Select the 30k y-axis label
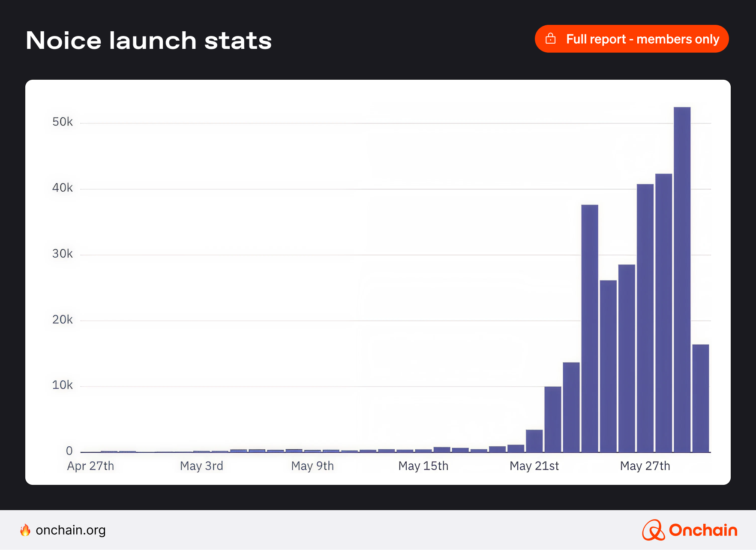 (63, 254)
